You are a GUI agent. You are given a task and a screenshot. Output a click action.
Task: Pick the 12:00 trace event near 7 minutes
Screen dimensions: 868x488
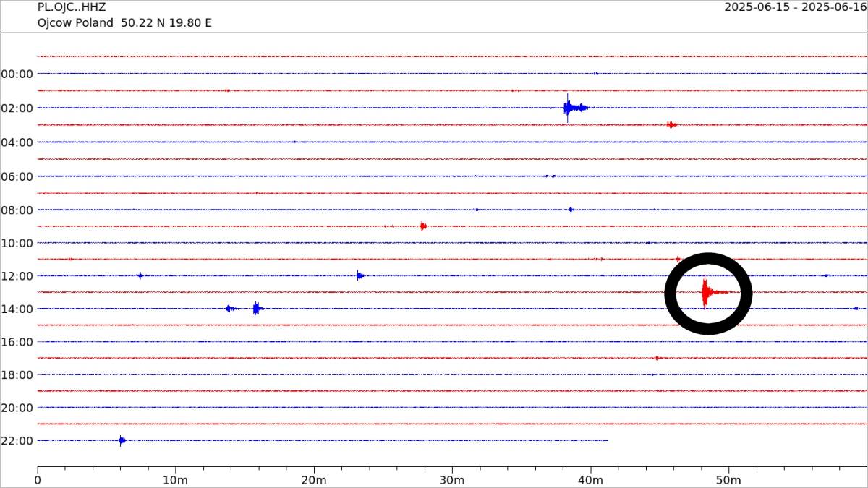coord(140,275)
